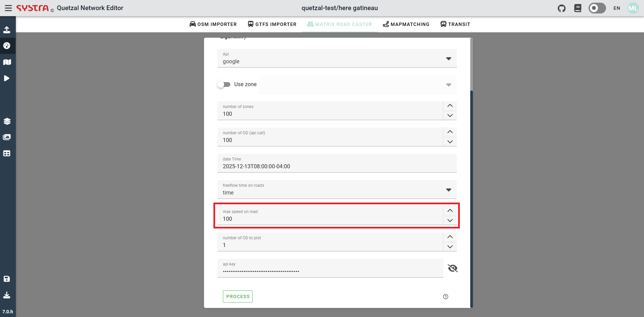
Task: Click max speed on road field
Action: [330, 216]
